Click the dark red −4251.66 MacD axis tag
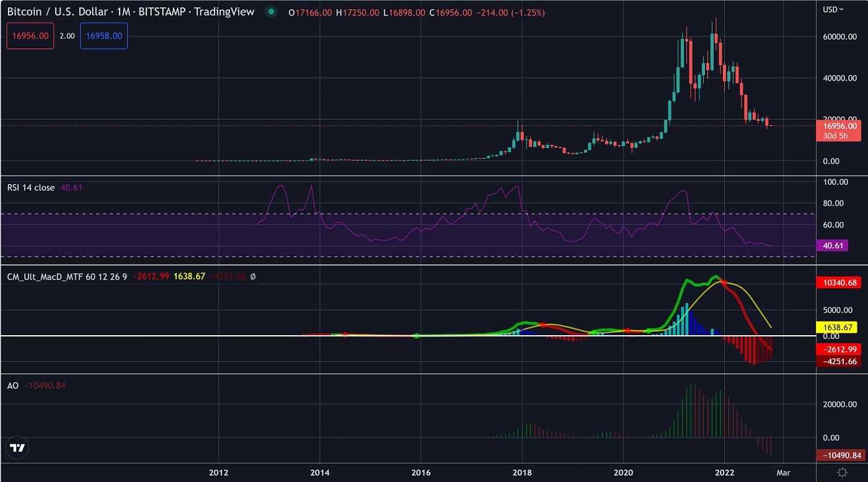The width and height of the screenshot is (868, 482). coord(839,361)
